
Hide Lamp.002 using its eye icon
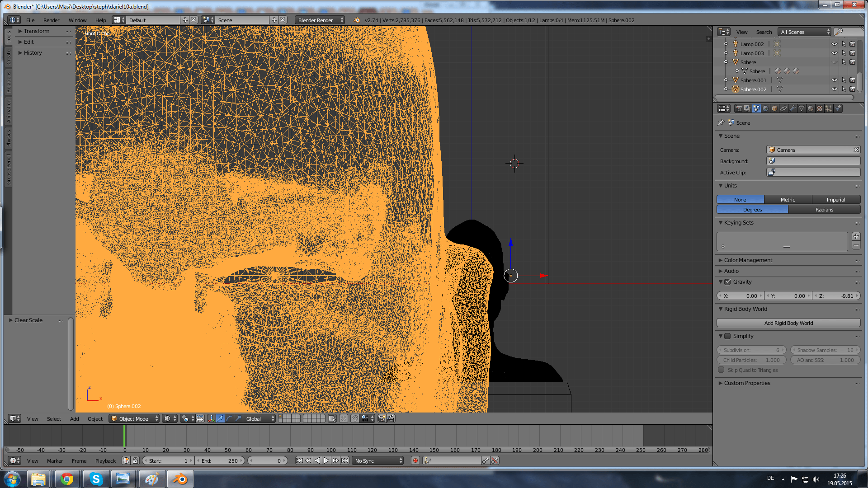coord(835,44)
